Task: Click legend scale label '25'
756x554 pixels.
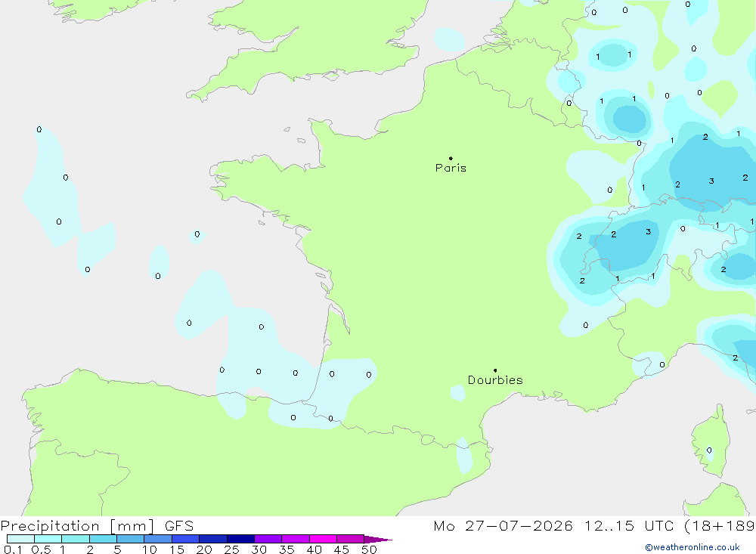Action: click(232, 549)
